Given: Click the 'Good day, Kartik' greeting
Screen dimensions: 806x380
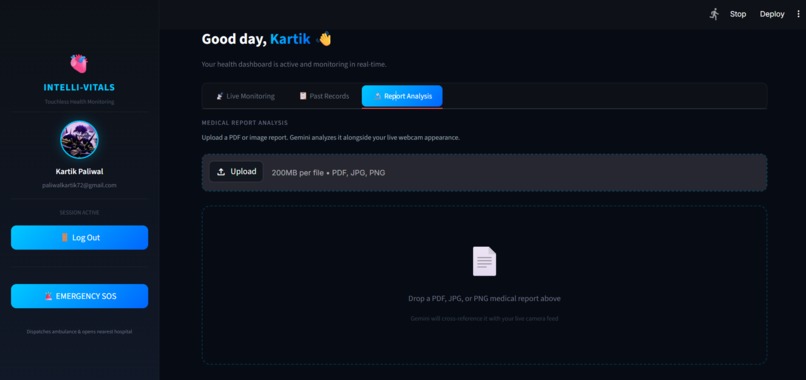Looking at the screenshot, I should click(x=256, y=39).
